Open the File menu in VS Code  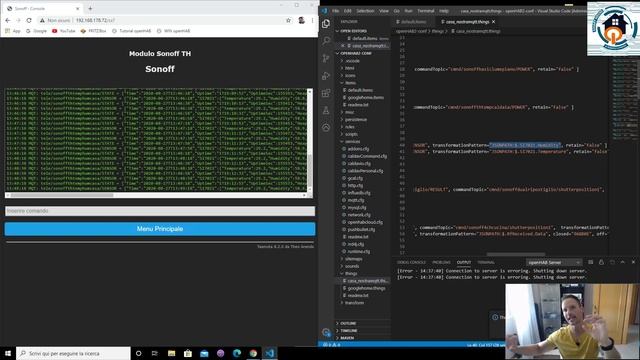pos(335,11)
